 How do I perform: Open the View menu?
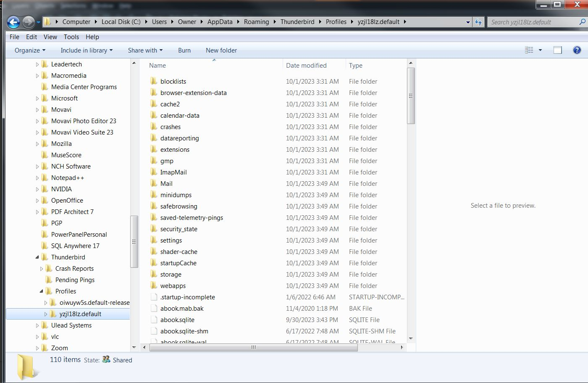point(50,37)
